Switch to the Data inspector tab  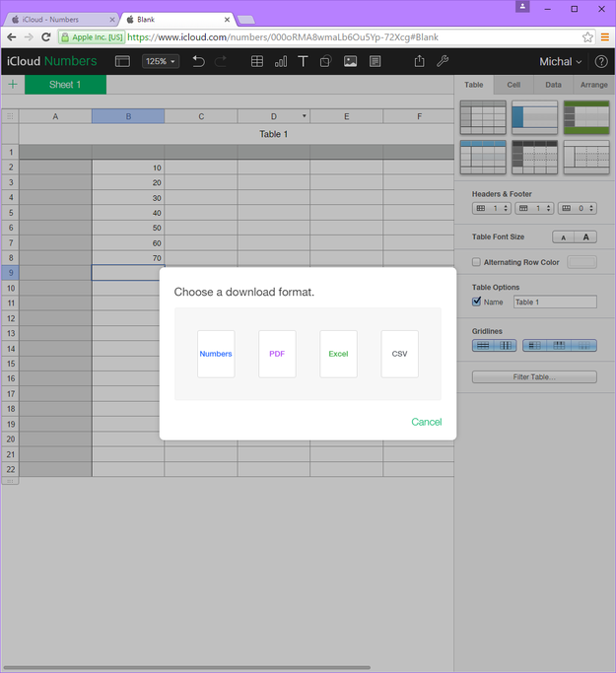(x=553, y=85)
